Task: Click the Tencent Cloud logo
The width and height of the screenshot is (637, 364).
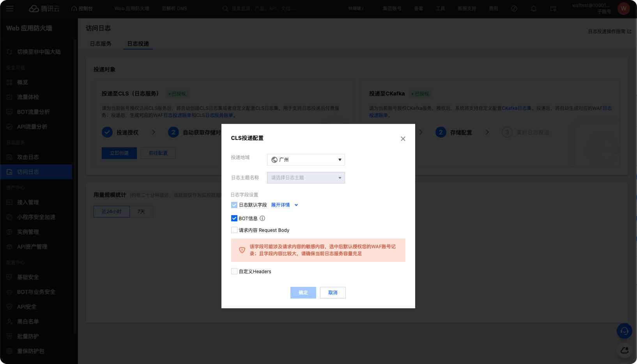Action: pos(44,9)
